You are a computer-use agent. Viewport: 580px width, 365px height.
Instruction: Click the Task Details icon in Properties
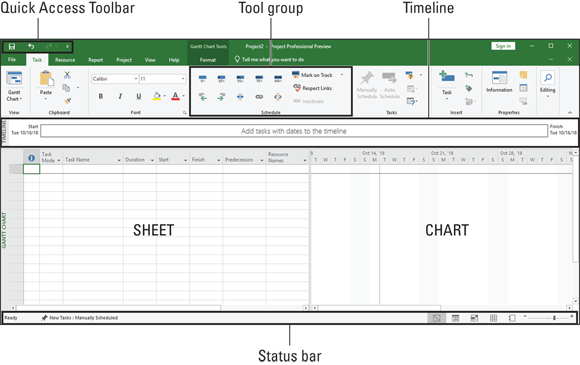pyautogui.click(x=523, y=88)
